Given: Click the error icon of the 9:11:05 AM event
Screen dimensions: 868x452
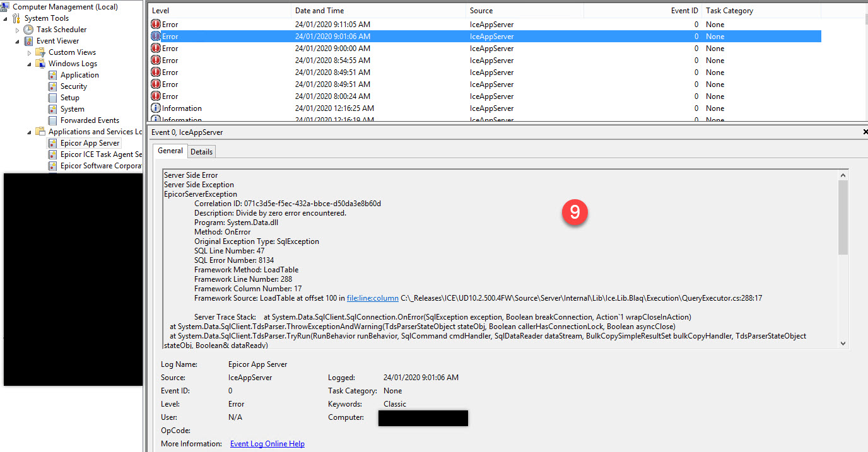Looking at the screenshot, I should [156, 25].
